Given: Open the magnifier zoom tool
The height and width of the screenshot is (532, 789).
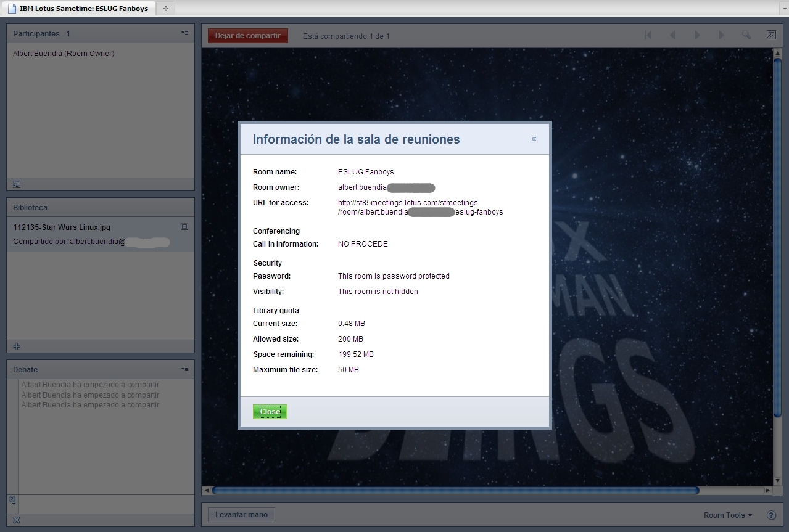Looking at the screenshot, I should pyautogui.click(x=746, y=35).
